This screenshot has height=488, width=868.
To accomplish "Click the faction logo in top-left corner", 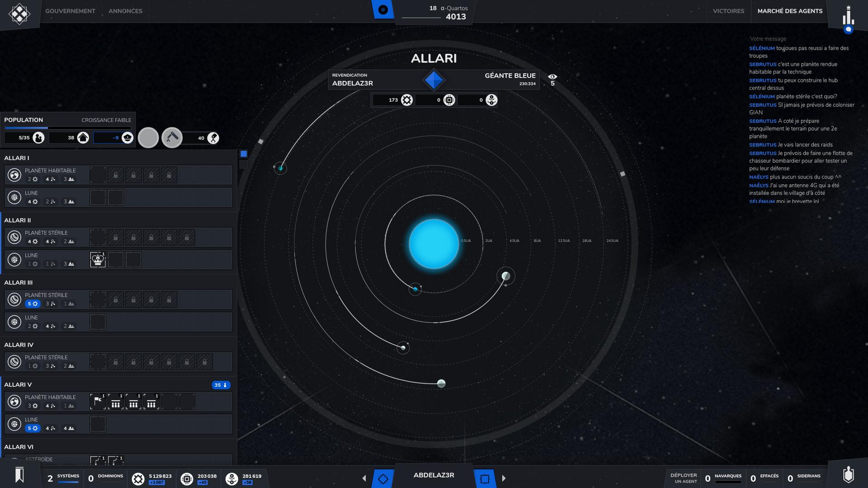I will (19, 14).
